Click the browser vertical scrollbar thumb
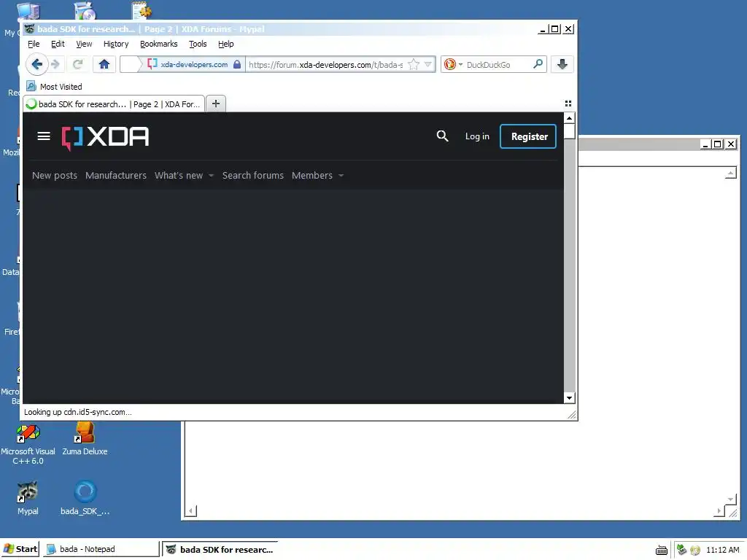The width and height of the screenshot is (747, 560). pyautogui.click(x=569, y=131)
